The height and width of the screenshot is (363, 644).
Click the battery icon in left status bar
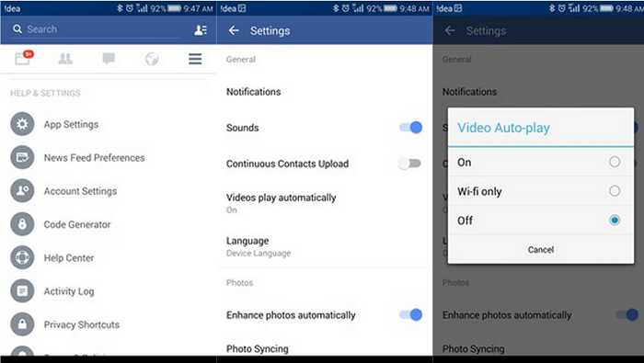point(174,8)
